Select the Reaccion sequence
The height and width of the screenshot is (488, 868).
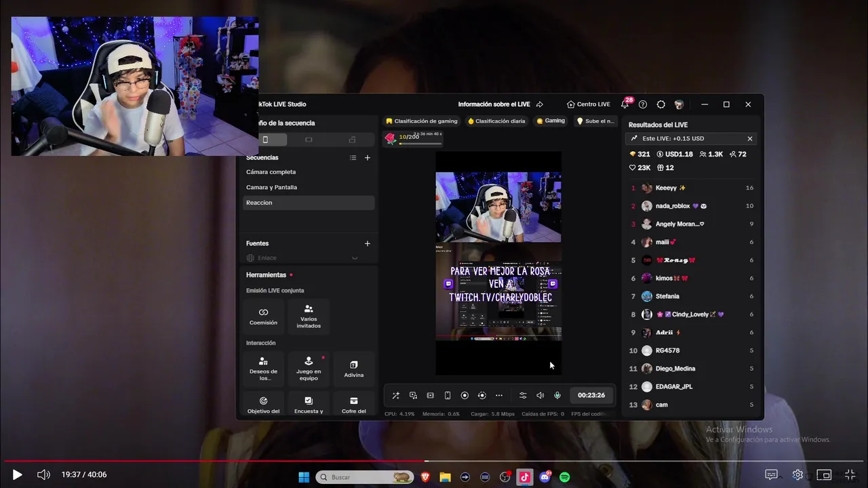click(309, 203)
